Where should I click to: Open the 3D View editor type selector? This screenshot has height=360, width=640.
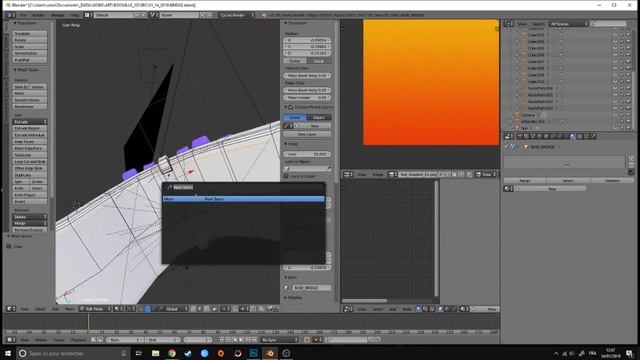tap(10, 309)
